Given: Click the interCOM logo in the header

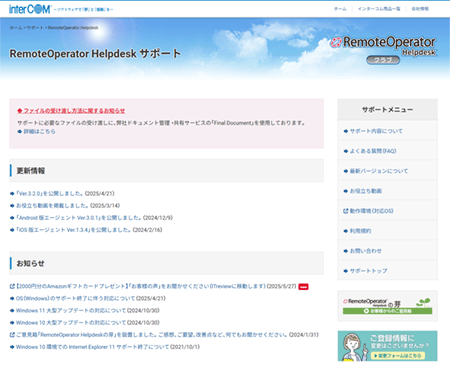Looking at the screenshot, I should click(x=30, y=9).
